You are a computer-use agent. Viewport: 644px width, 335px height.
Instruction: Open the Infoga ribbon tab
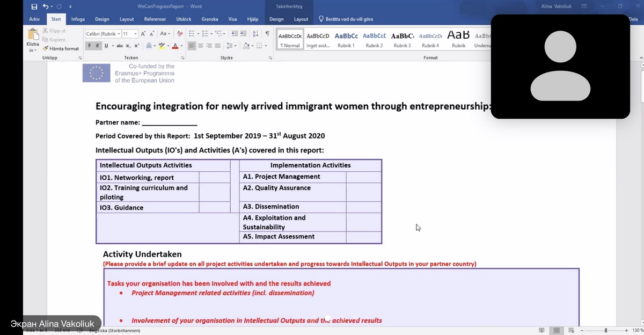tap(78, 19)
